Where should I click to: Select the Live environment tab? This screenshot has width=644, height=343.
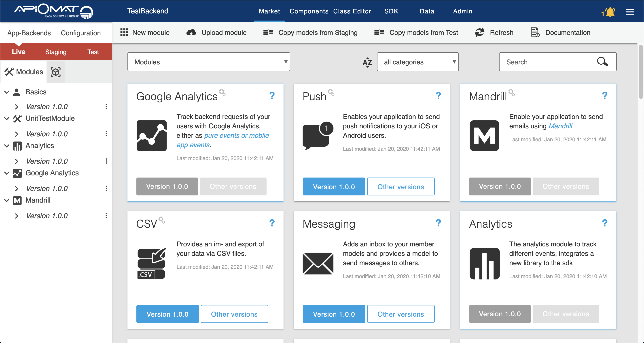[x=19, y=52]
